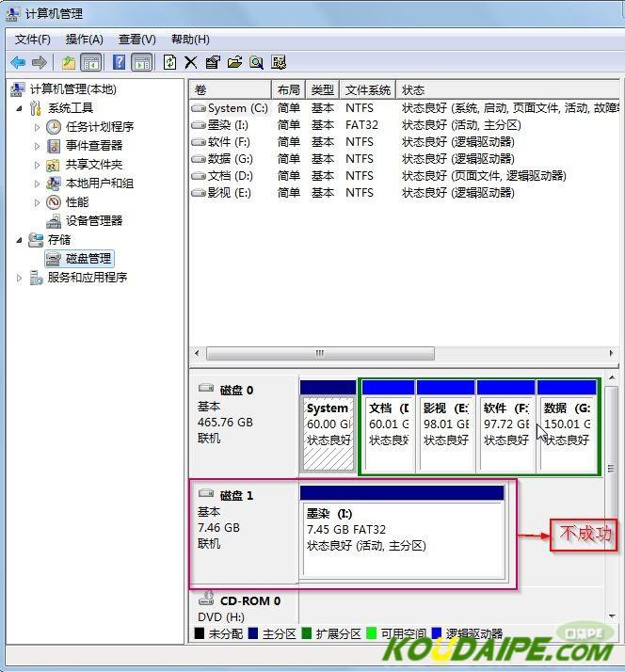Click the 计算机管理 title bar icon

point(12,14)
